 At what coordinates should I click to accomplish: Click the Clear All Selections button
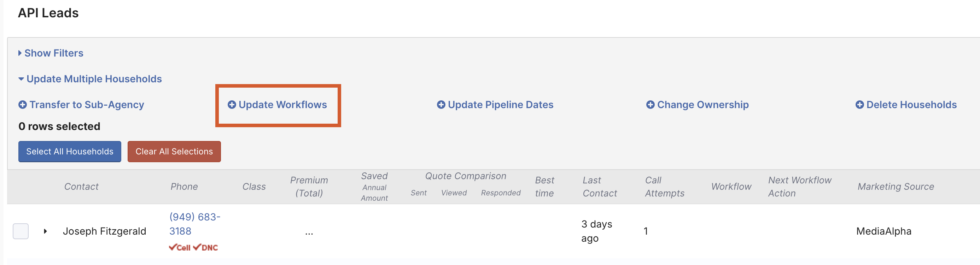click(174, 152)
